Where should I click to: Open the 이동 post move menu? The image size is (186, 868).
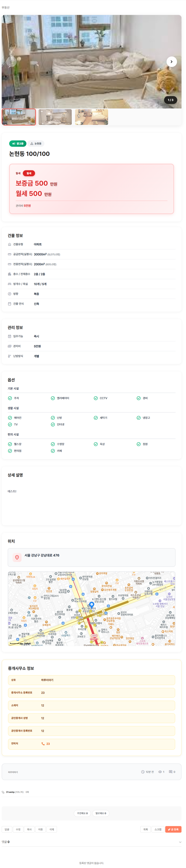pyautogui.click(x=40, y=829)
